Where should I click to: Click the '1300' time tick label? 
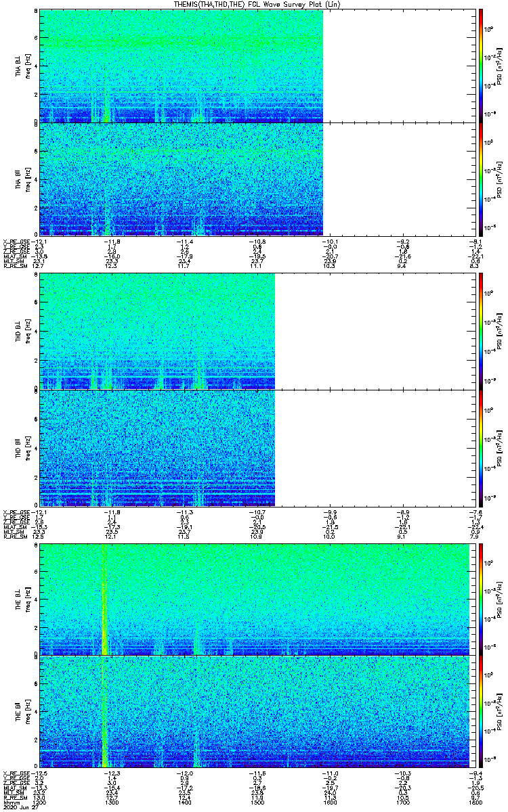click(x=111, y=802)
